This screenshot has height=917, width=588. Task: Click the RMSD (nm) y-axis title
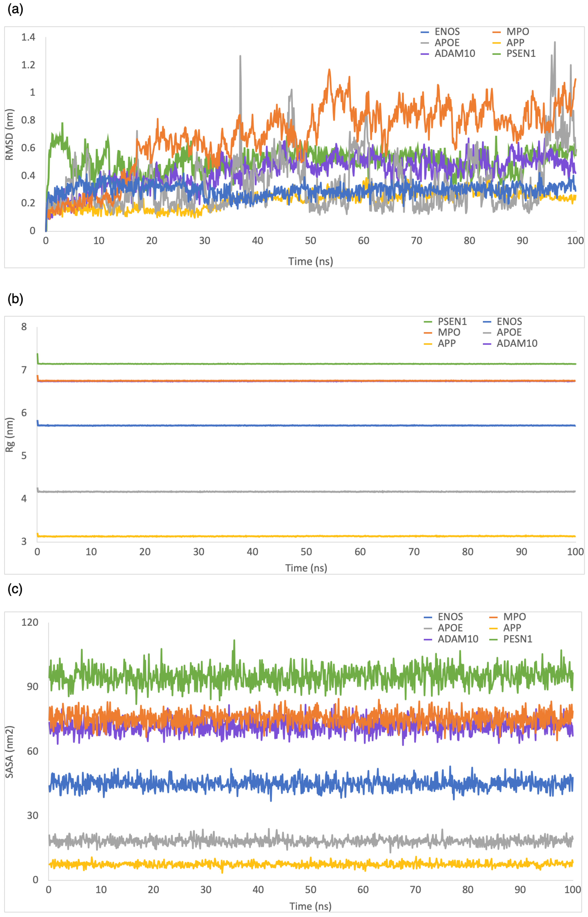point(9,135)
